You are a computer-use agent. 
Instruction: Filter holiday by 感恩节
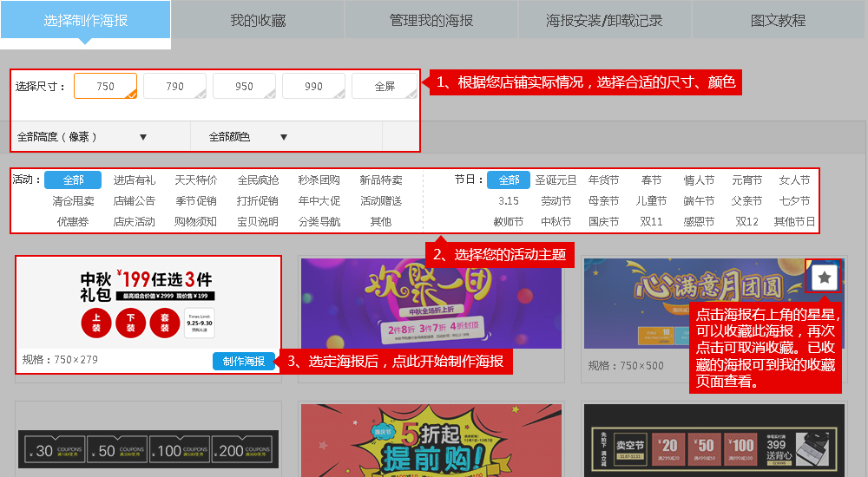699,222
